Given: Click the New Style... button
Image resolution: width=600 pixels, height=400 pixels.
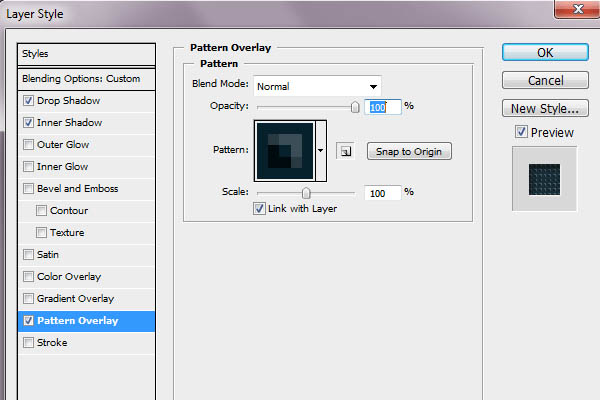Looking at the screenshot, I should (545, 108).
